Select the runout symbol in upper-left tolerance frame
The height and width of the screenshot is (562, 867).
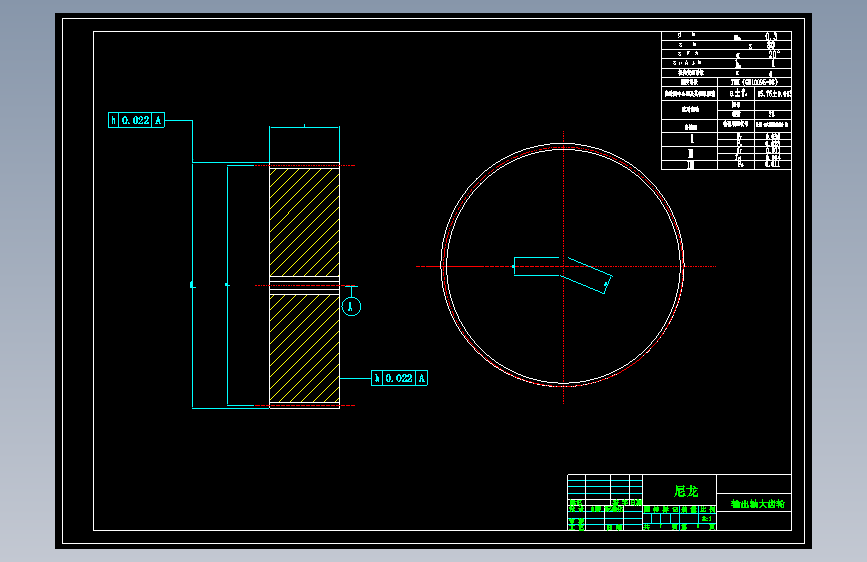click(x=113, y=120)
